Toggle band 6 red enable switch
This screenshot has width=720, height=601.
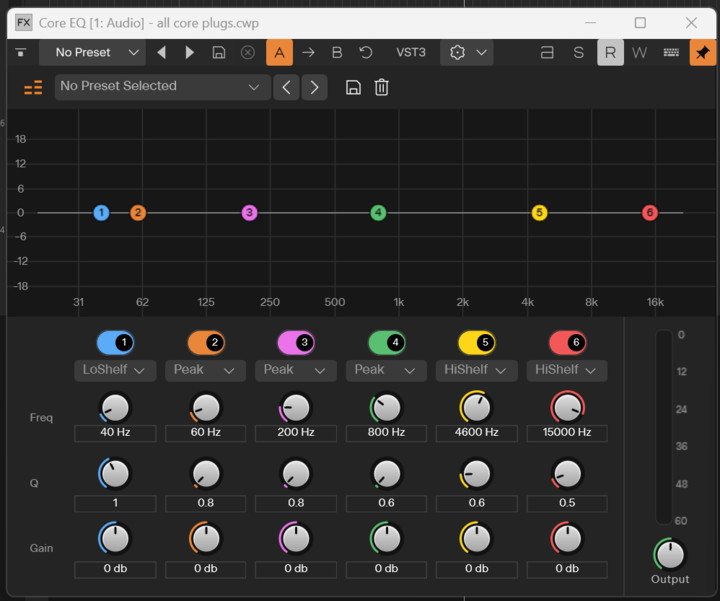point(568,343)
